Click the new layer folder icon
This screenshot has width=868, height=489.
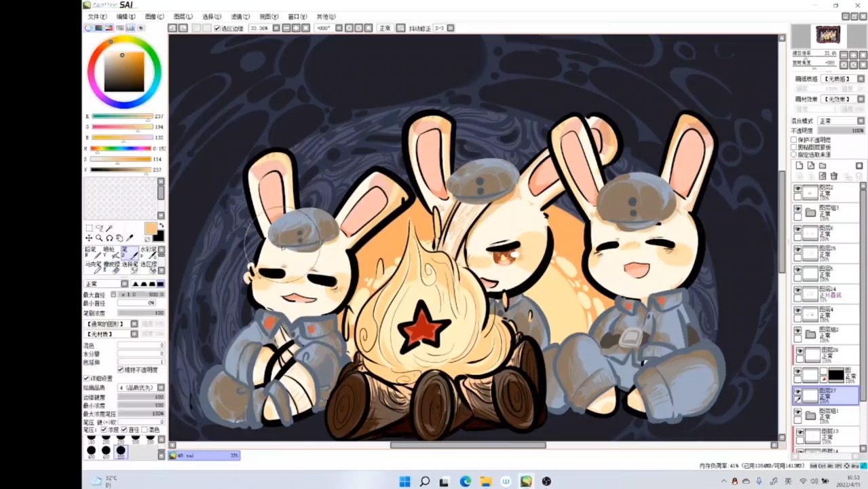tap(822, 166)
